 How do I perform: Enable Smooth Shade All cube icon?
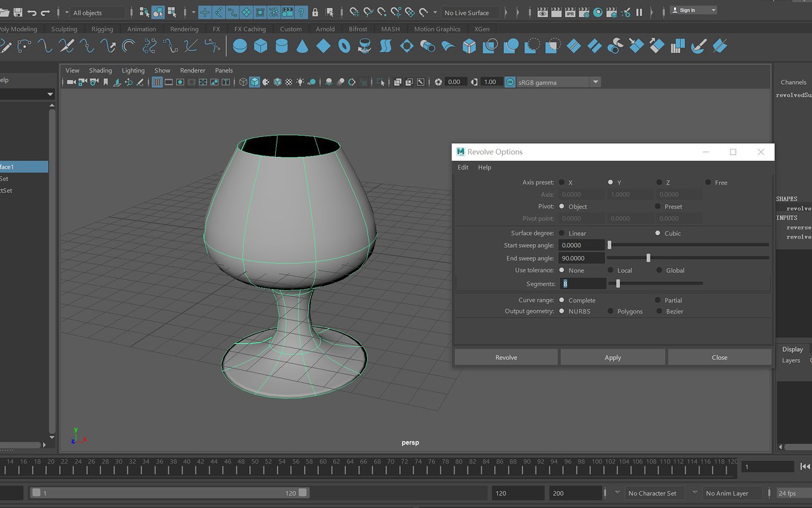pos(254,82)
